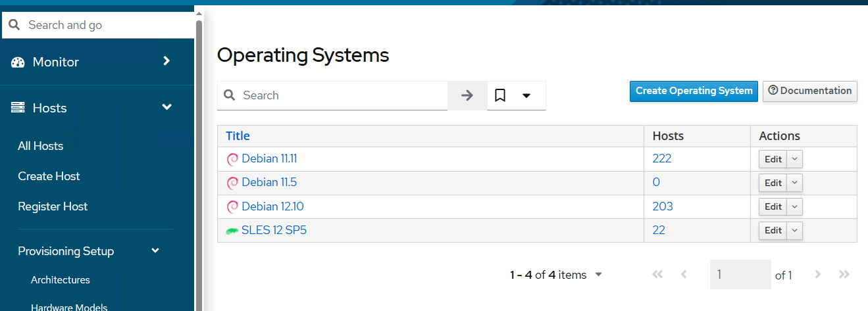Click the Hosts server stack icon

pos(18,108)
